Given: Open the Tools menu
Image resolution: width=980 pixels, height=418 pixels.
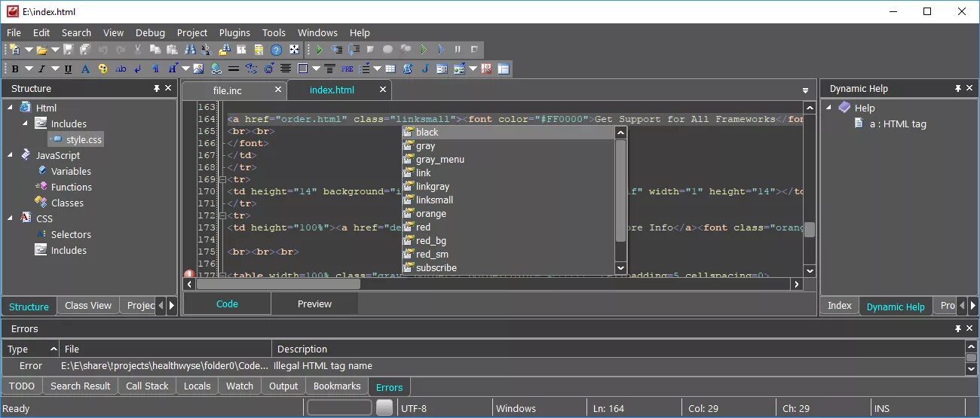Looking at the screenshot, I should pyautogui.click(x=274, y=32).
